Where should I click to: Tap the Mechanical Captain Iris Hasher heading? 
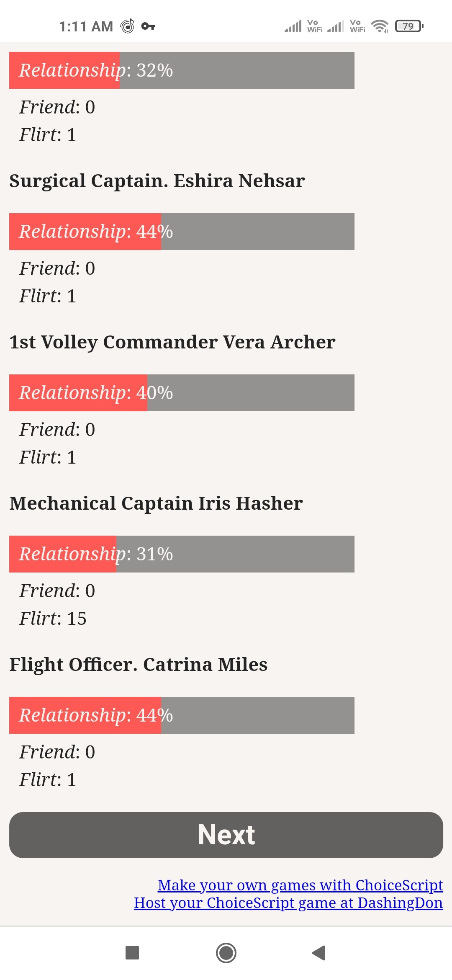(156, 503)
